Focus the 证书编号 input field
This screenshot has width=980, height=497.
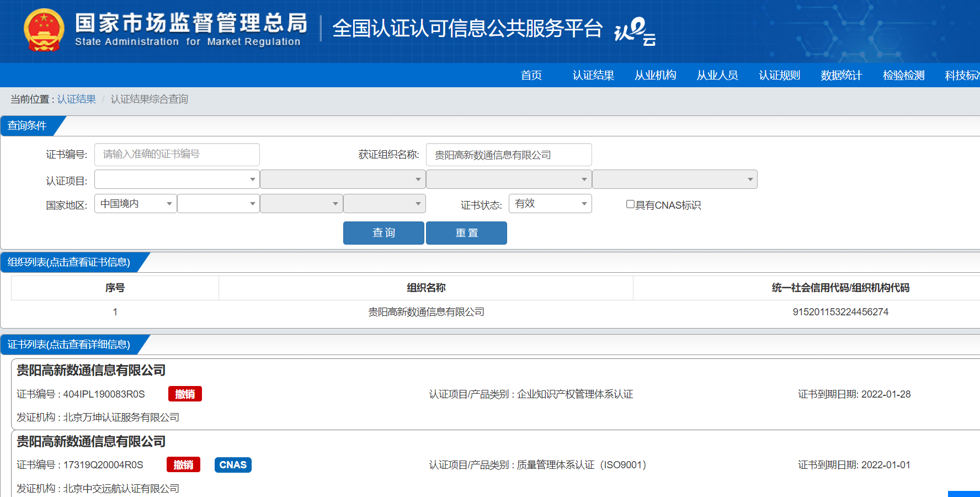click(x=177, y=155)
